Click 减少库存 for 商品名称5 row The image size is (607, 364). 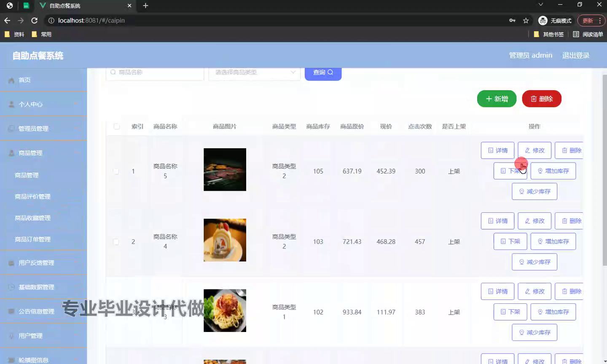(x=534, y=191)
